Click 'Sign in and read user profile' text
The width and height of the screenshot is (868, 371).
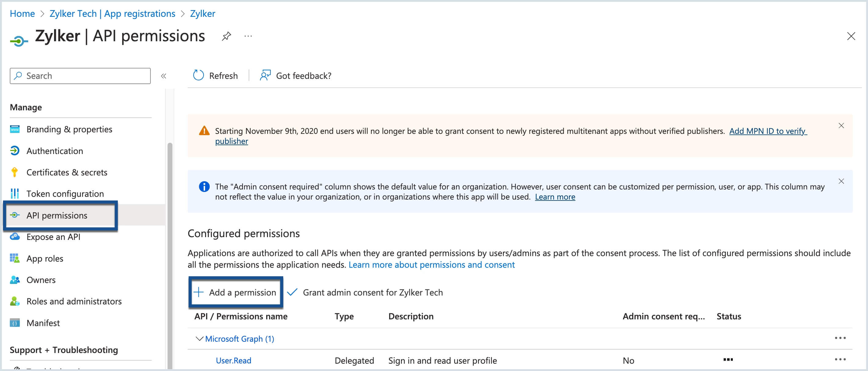[x=443, y=361]
